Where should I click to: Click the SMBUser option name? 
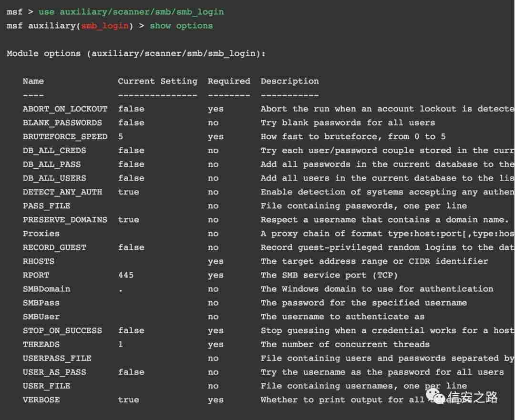(x=41, y=317)
